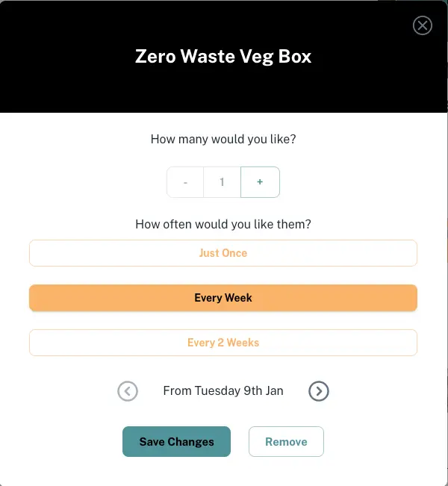Remove the veg box from order
448x486 pixels.
286,442
